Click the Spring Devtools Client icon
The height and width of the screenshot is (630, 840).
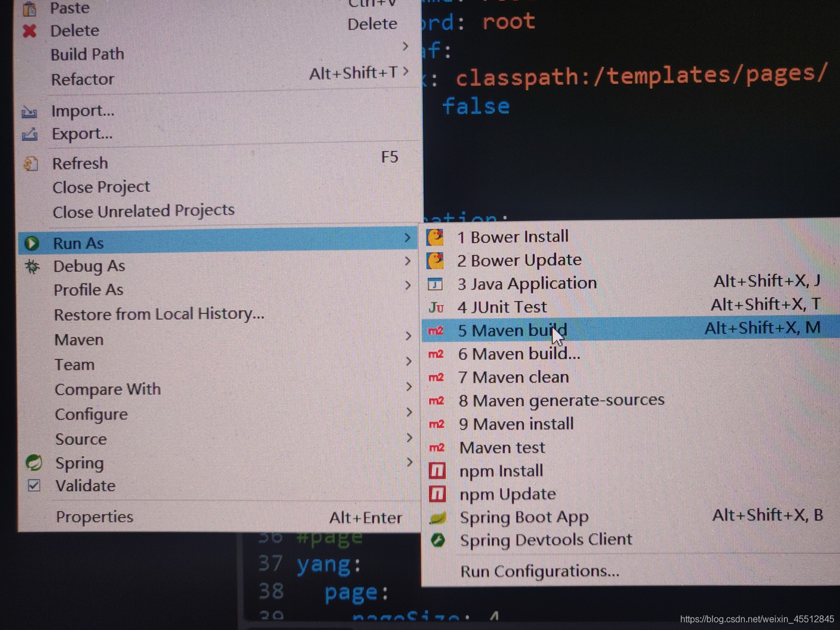438,540
